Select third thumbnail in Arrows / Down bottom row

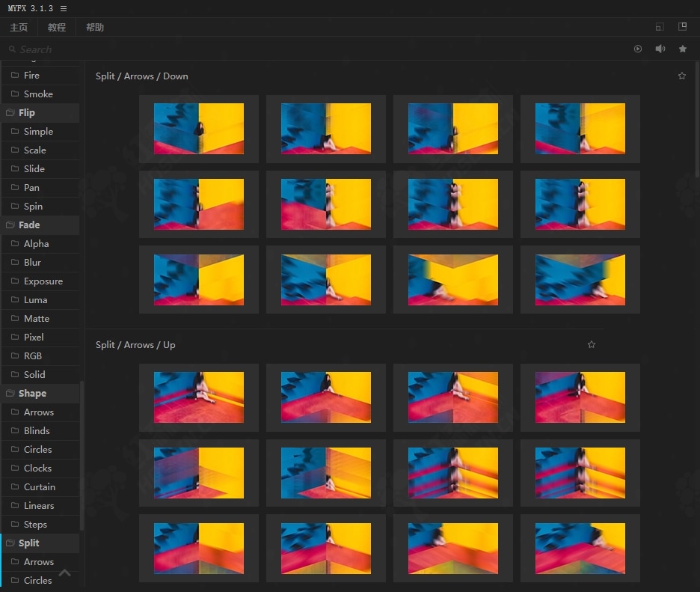click(453, 280)
